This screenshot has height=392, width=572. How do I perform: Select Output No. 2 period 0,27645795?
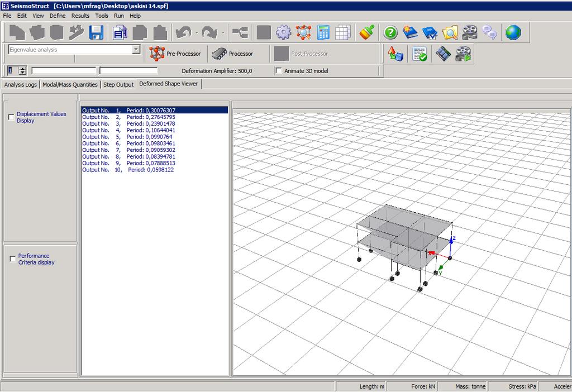point(154,117)
